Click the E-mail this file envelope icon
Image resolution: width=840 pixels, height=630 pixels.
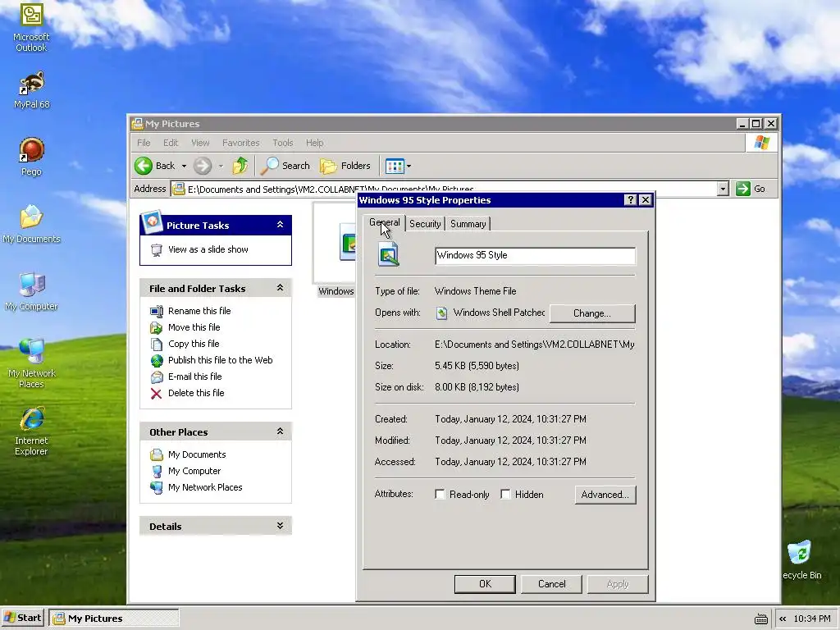(x=157, y=377)
